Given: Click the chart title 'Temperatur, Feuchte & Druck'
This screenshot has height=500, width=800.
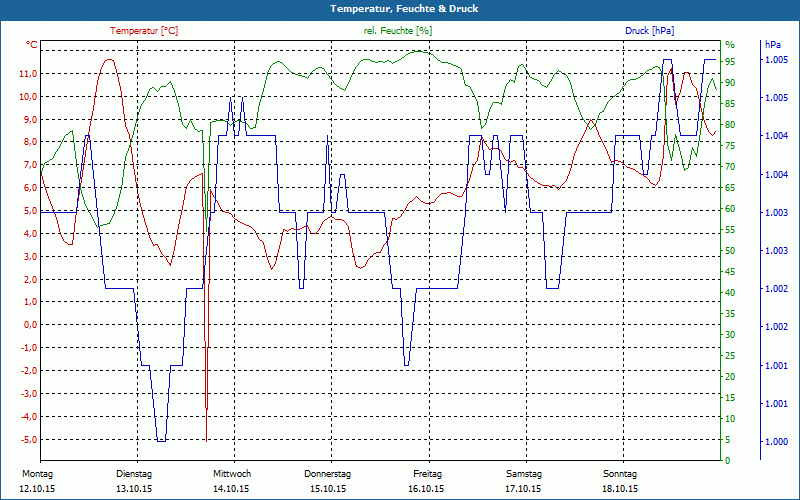Looking at the screenshot, I should point(404,9).
